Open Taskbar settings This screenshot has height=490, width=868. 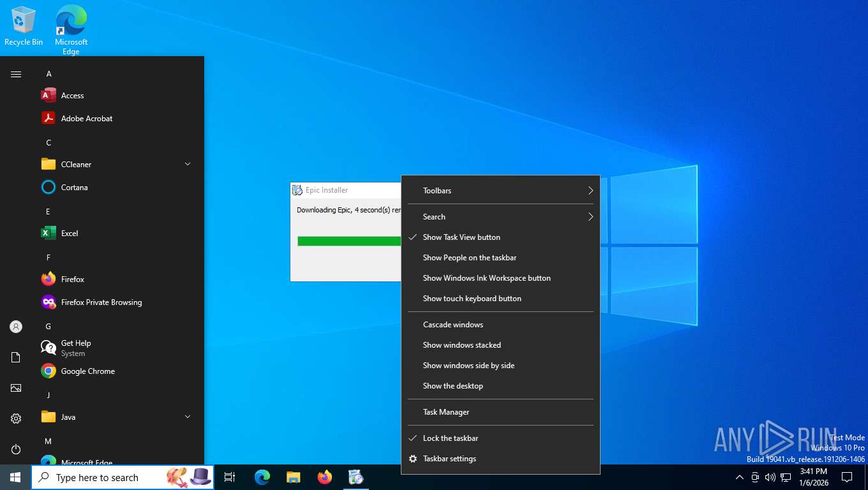[500, 459]
